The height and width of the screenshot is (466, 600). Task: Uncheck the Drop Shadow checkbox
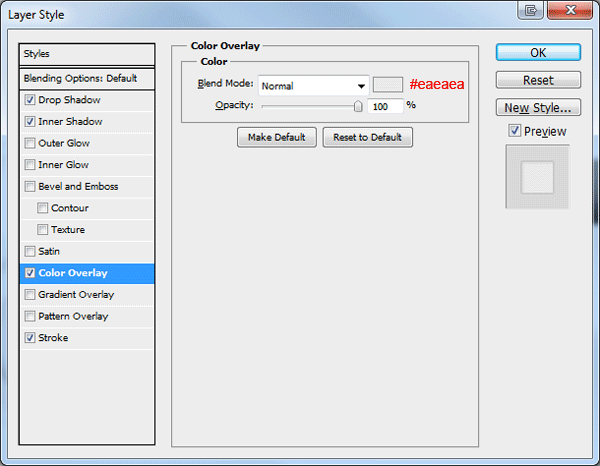(30, 100)
